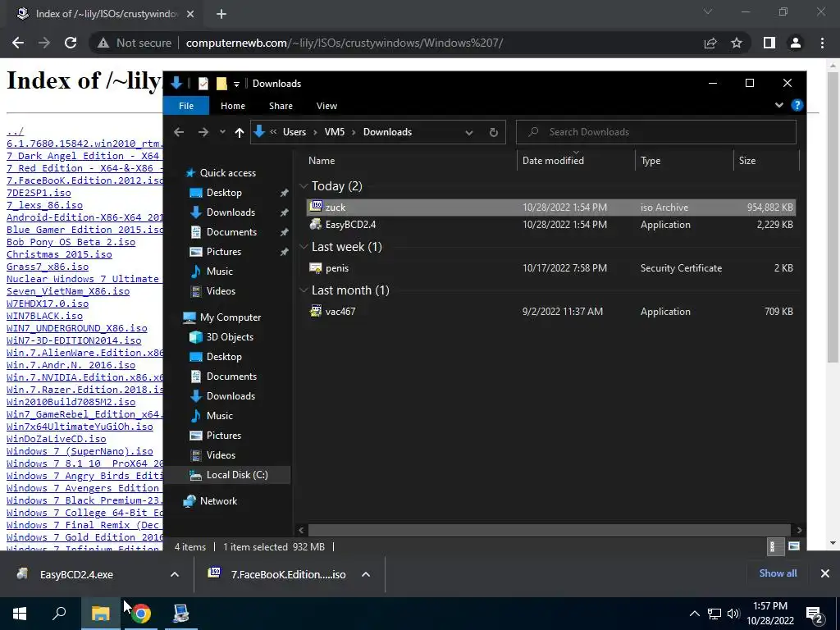This screenshot has width=840, height=630.
Task: Open the File ribbon tab
Action: click(x=186, y=106)
